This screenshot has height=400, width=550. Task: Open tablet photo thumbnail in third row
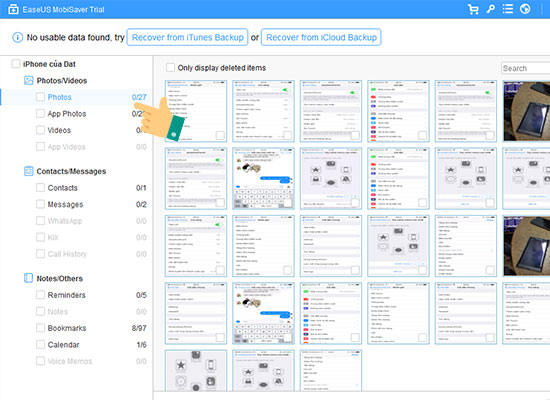coord(526,246)
